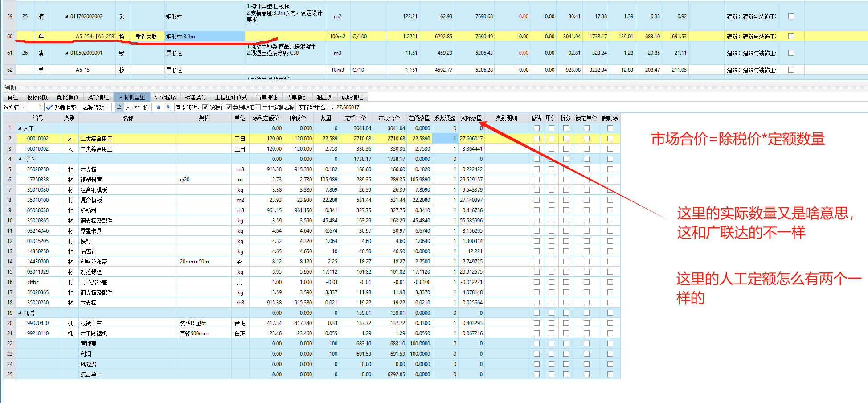Click the 实际数量 column header
This screenshot has height=403, width=868.
click(471, 118)
